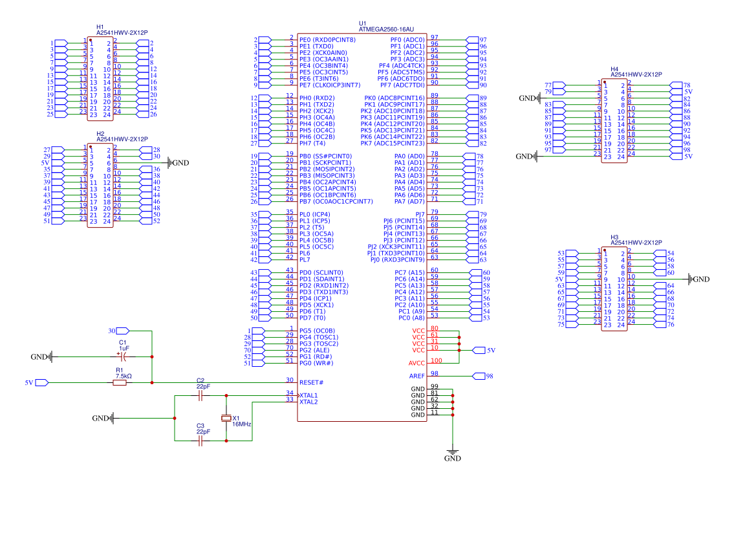Click the PF4 (ADC4TCK) pin label

(x=402, y=65)
